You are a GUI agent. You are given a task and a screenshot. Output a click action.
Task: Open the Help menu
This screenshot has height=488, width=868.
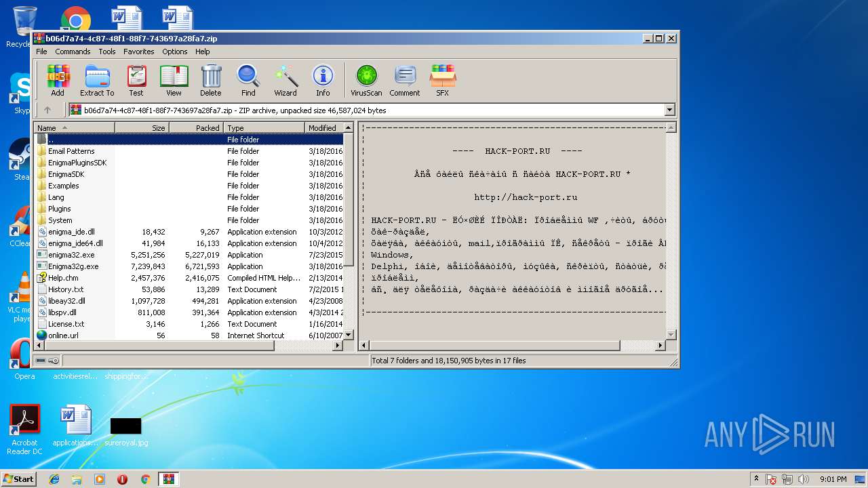[202, 52]
